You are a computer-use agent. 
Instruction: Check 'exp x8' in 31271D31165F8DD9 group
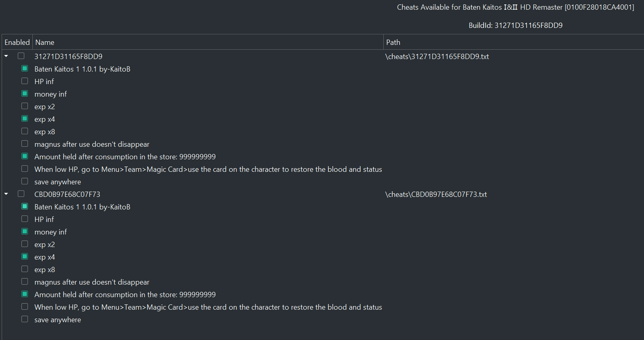pyautogui.click(x=25, y=131)
